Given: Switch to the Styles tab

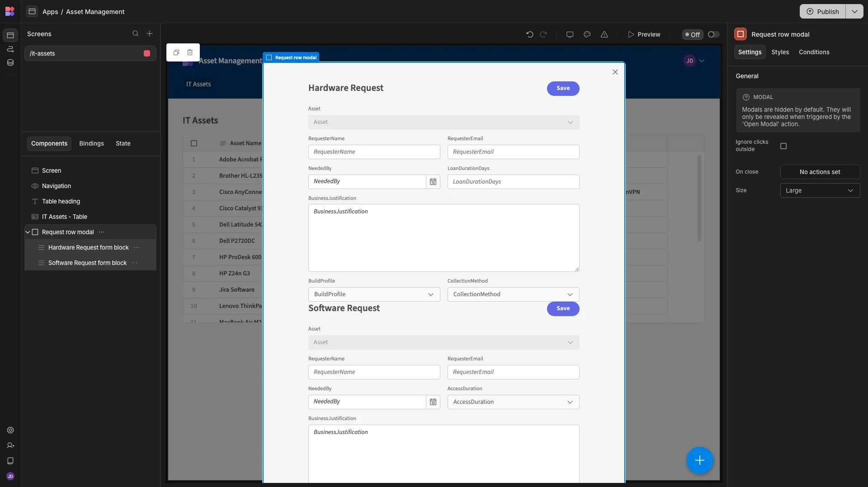Looking at the screenshot, I should pos(780,52).
